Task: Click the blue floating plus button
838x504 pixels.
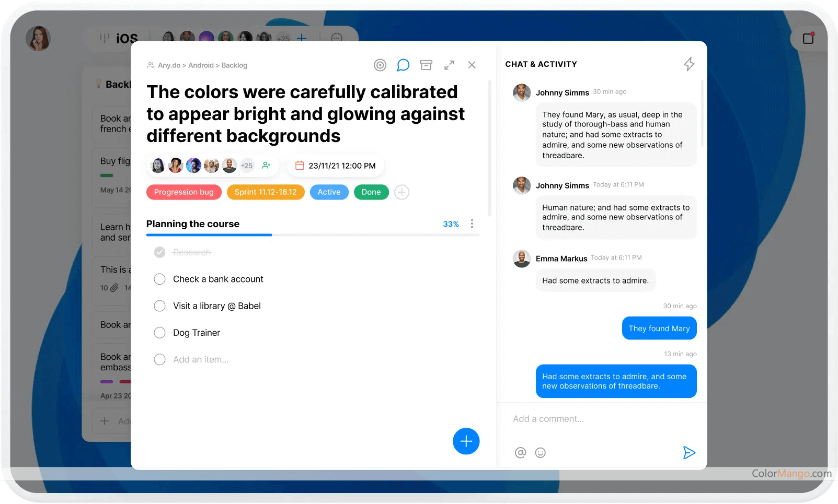Action: (x=466, y=441)
